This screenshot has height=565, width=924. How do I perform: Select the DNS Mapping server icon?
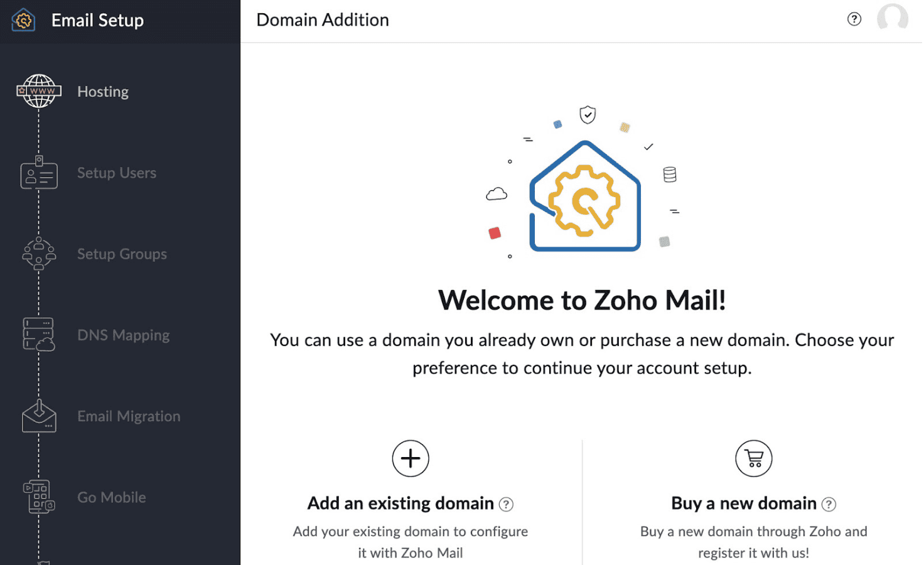(x=39, y=335)
